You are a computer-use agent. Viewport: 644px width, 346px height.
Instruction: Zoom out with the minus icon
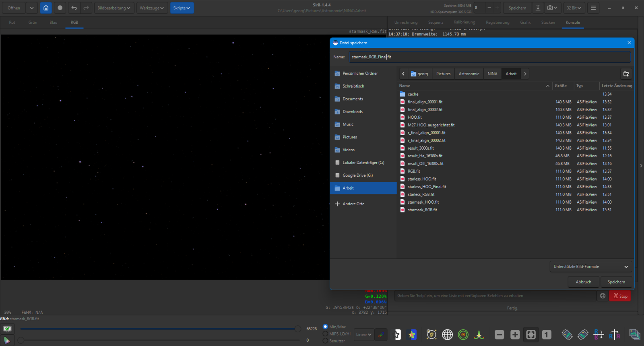coord(500,335)
